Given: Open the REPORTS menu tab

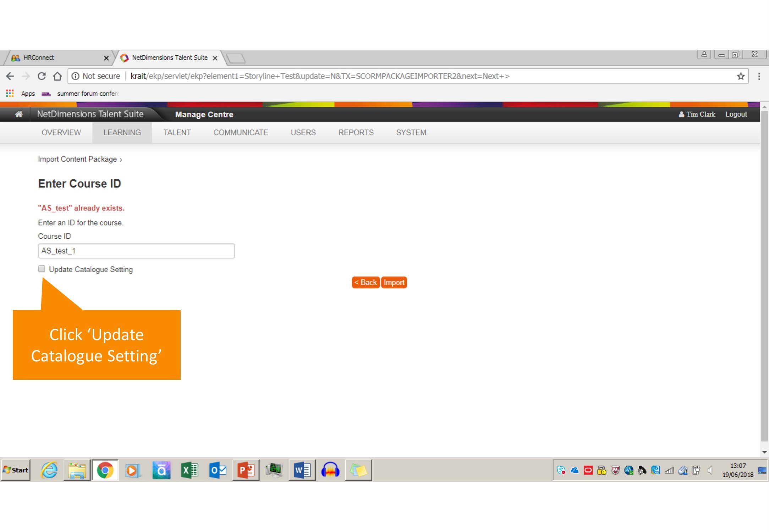Looking at the screenshot, I should (x=356, y=133).
